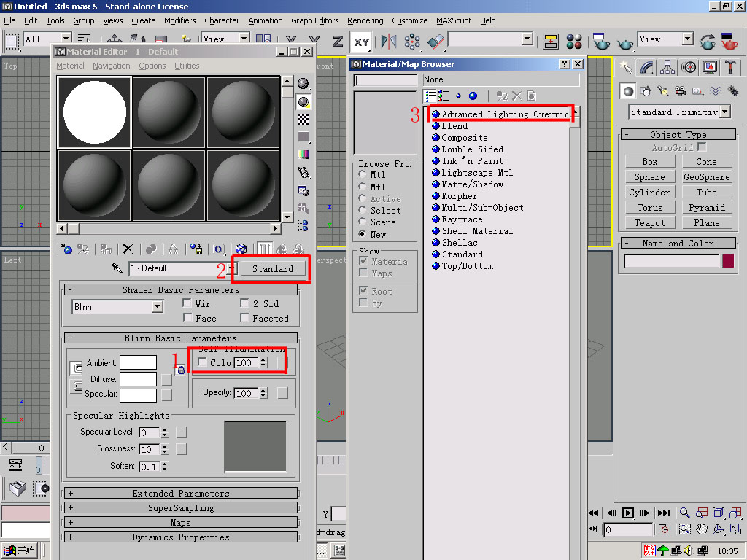Viewport: 747px width, 560px height.
Task: Click the Standard material type button
Action: (x=273, y=268)
